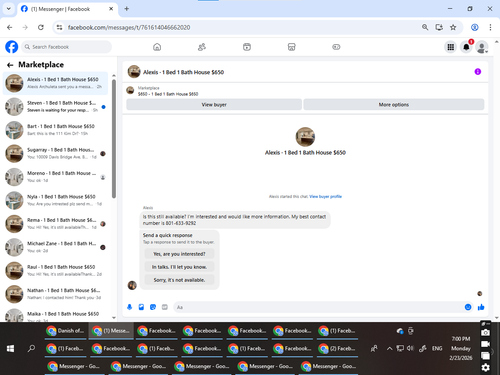Click the large listing photo in chat center
Viewport: 500px width, 375px height.
pos(305,137)
